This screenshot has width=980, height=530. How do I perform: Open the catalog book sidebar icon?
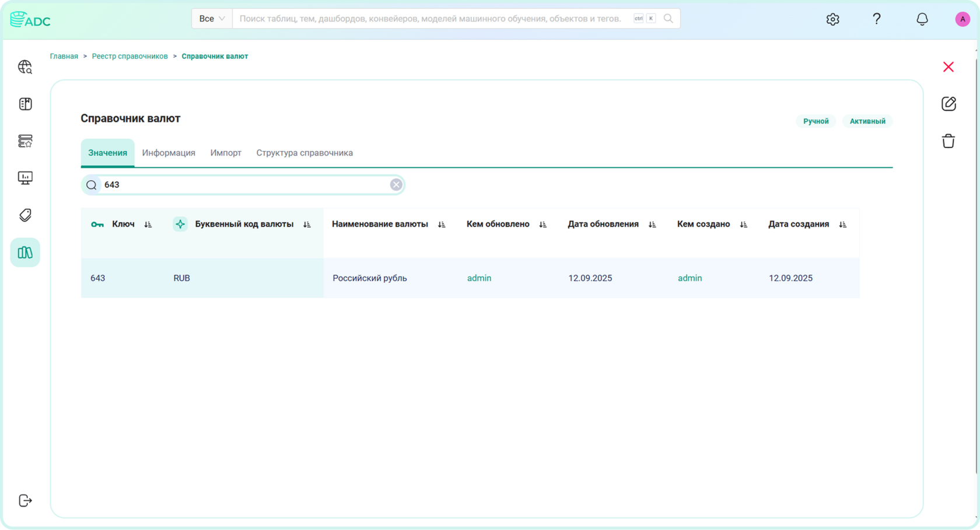25,104
